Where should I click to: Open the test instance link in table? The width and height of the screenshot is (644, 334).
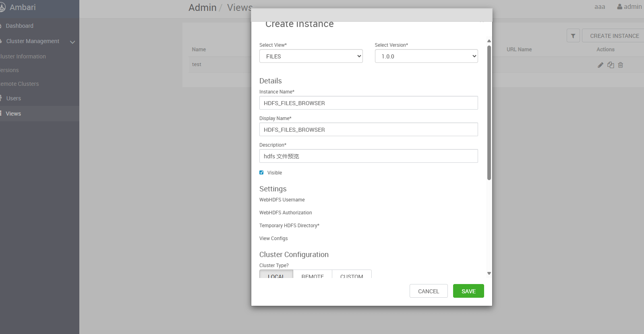click(x=197, y=64)
